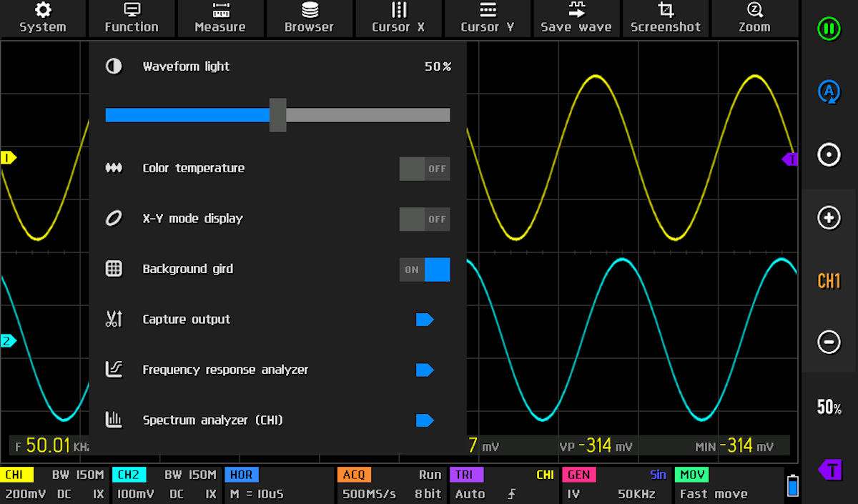Select the CH1 channel button at right
This screenshot has height=504, width=858.
click(829, 281)
